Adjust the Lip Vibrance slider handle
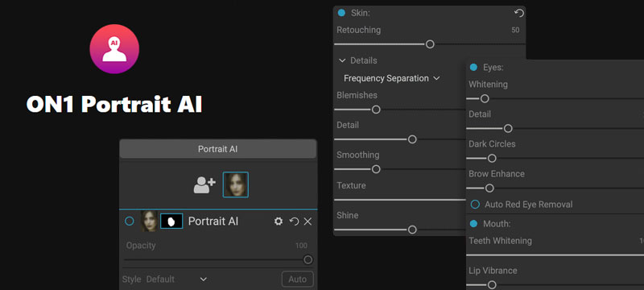The width and height of the screenshot is (644, 290). 492,284
